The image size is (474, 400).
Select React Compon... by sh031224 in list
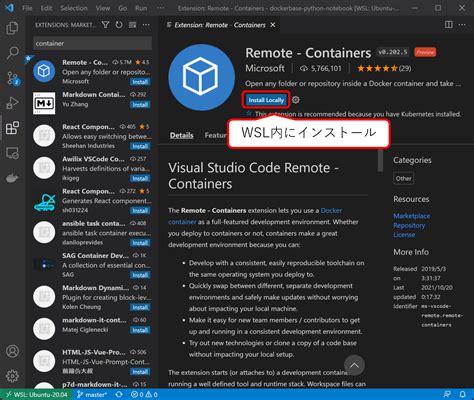pyautogui.click(x=92, y=200)
